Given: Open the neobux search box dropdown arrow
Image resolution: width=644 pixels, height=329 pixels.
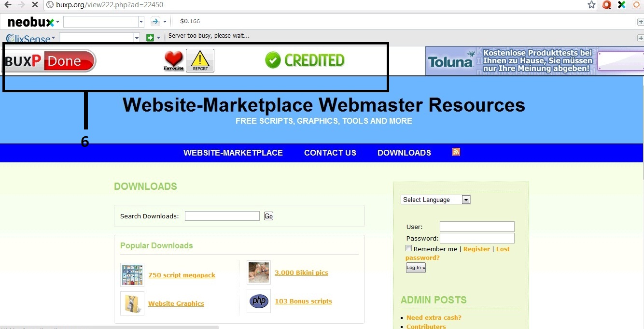Looking at the screenshot, I should (141, 22).
